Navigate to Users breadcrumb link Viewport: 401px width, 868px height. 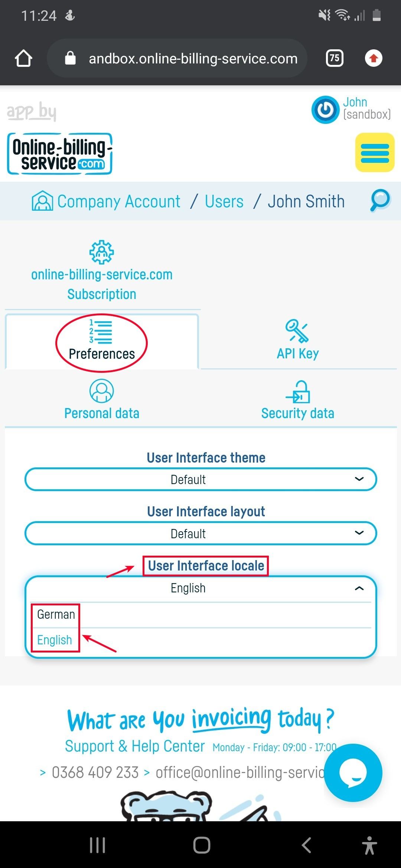224,201
